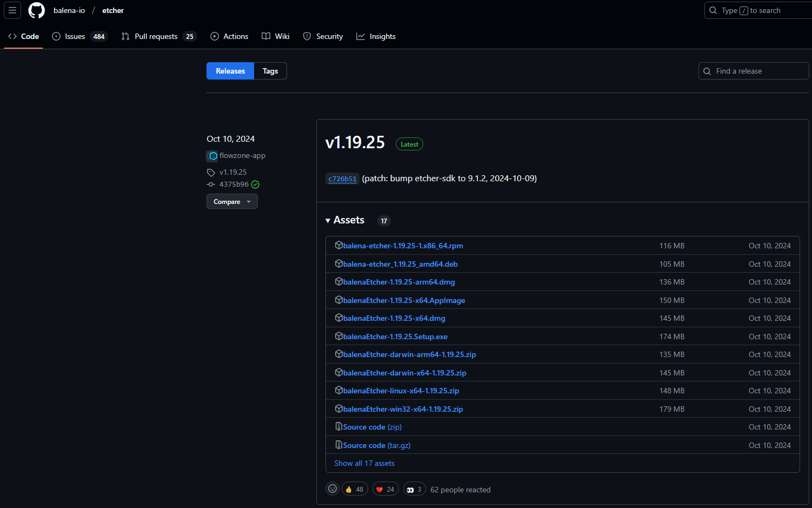Download balenaEtcher-1.19.25.Setup.exe
This screenshot has width=812, height=508.
(x=395, y=337)
